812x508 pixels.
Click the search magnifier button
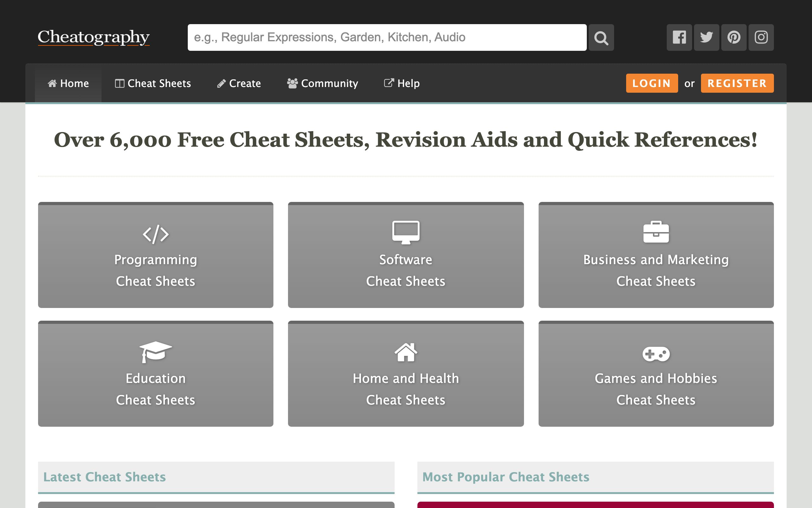click(x=601, y=37)
